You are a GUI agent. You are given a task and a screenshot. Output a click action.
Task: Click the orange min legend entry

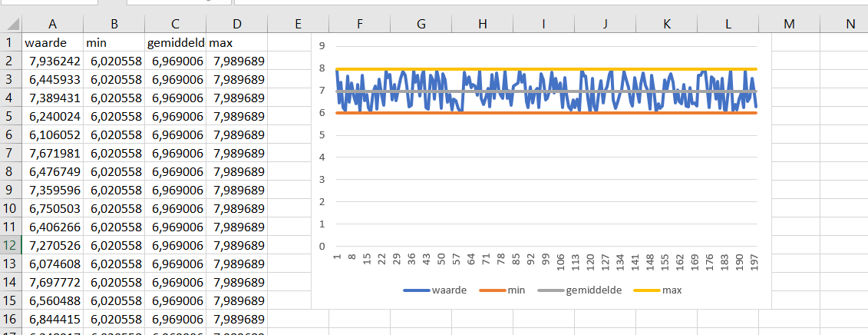(x=501, y=290)
